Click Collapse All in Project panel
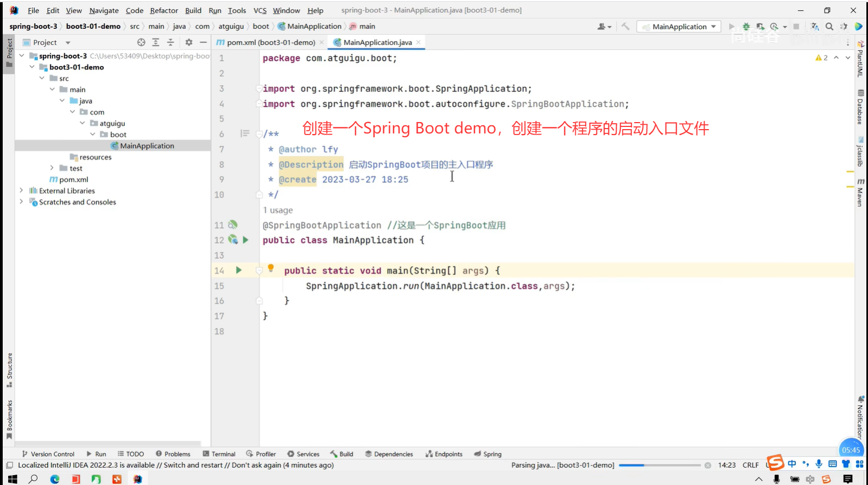 pos(170,42)
